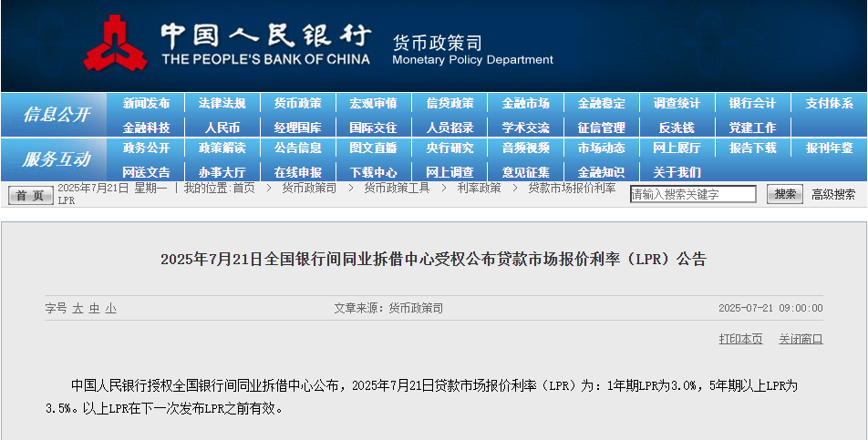Go to 首页 in breadcrumb trail
Image resolution: width=868 pixels, height=440 pixels.
[244, 188]
